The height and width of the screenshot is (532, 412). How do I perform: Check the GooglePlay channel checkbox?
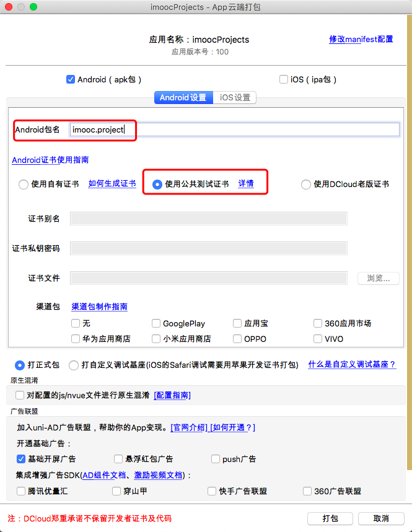(156, 323)
